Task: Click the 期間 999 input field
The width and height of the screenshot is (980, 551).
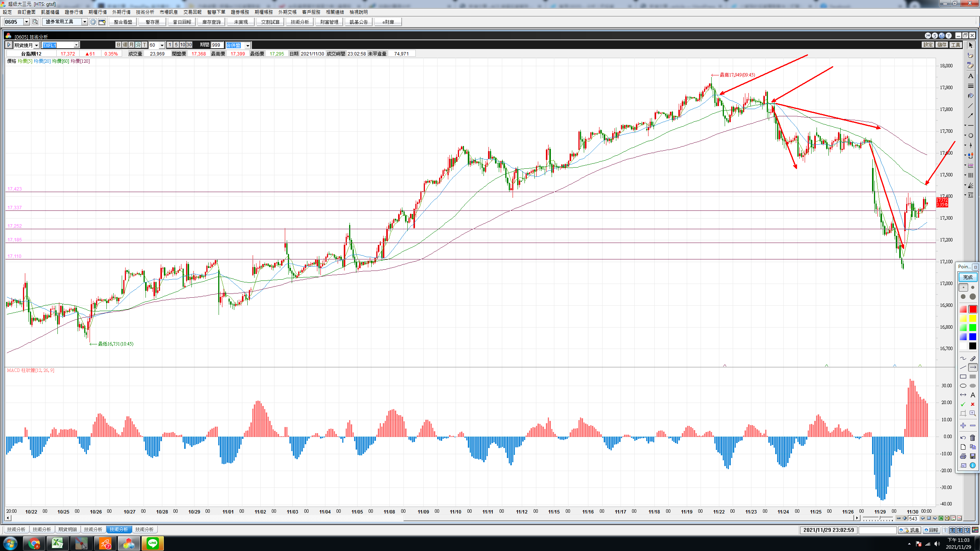Action: (x=217, y=45)
